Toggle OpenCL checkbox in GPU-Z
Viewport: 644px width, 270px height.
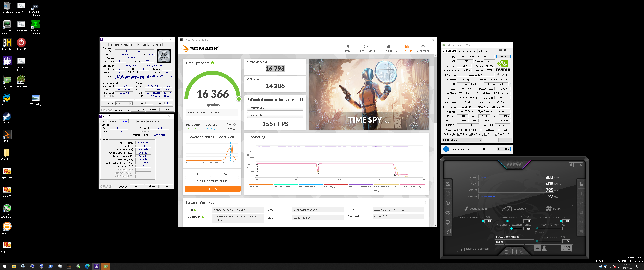[458, 130]
